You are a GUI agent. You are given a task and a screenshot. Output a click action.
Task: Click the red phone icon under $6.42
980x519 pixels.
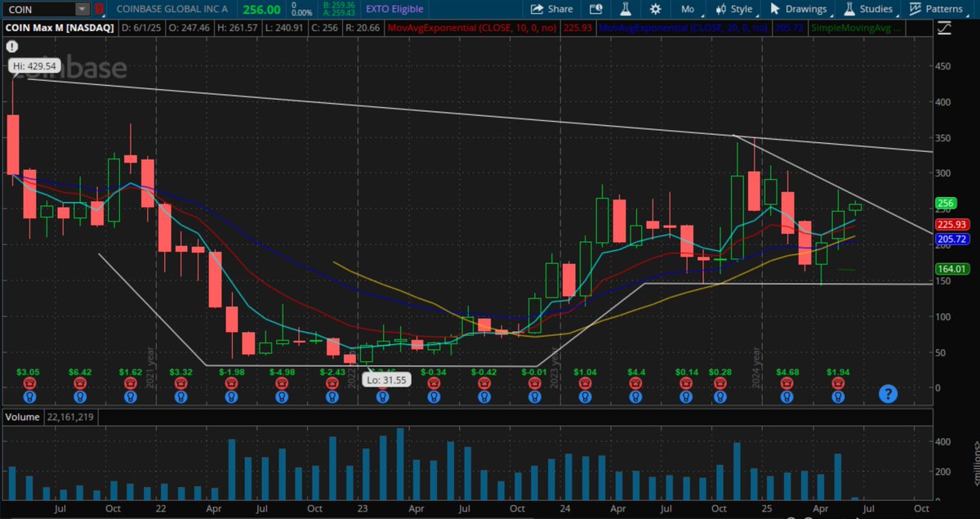80,383
